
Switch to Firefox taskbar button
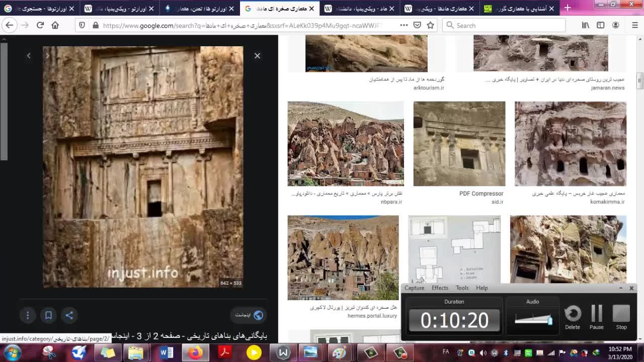click(195, 352)
